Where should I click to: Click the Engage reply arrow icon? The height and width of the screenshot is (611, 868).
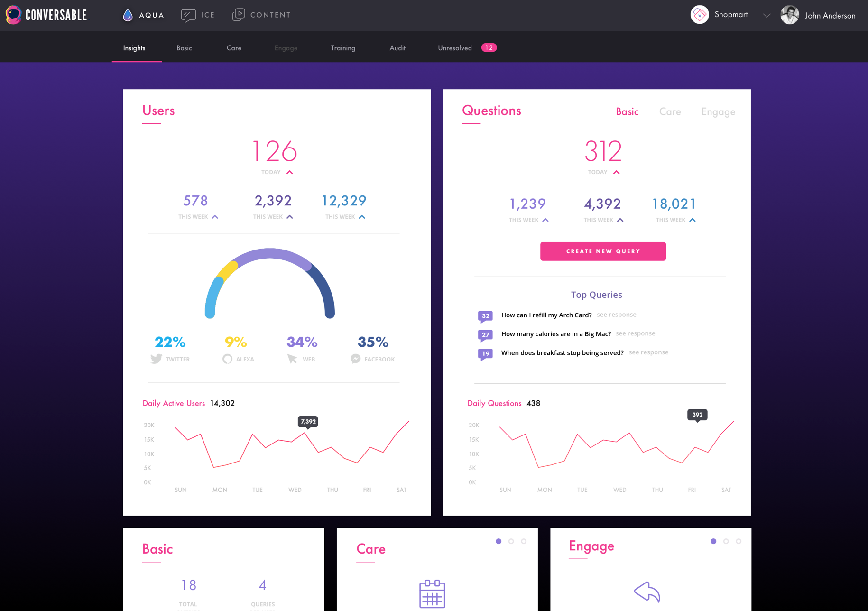tap(647, 592)
